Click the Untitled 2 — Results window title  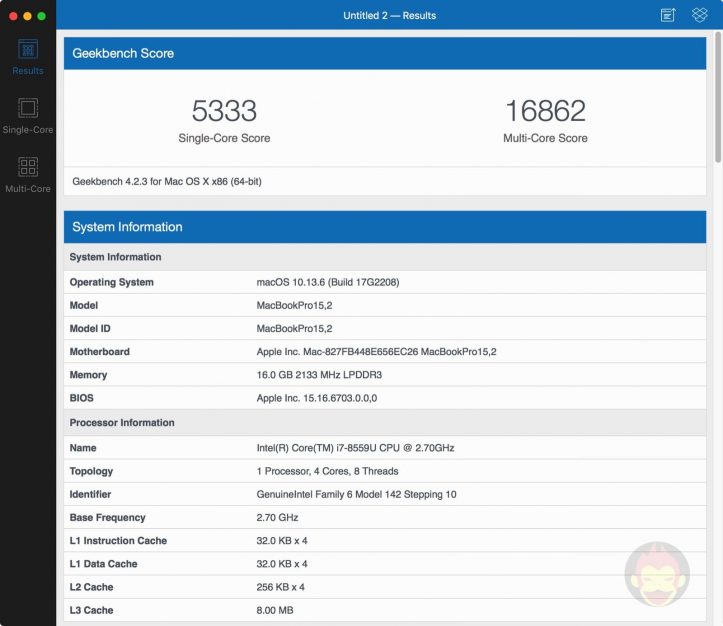click(390, 15)
